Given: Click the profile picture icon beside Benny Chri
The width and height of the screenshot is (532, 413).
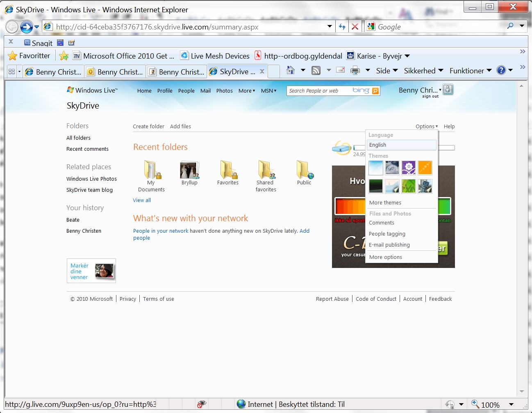Looking at the screenshot, I should tap(448, 89).
